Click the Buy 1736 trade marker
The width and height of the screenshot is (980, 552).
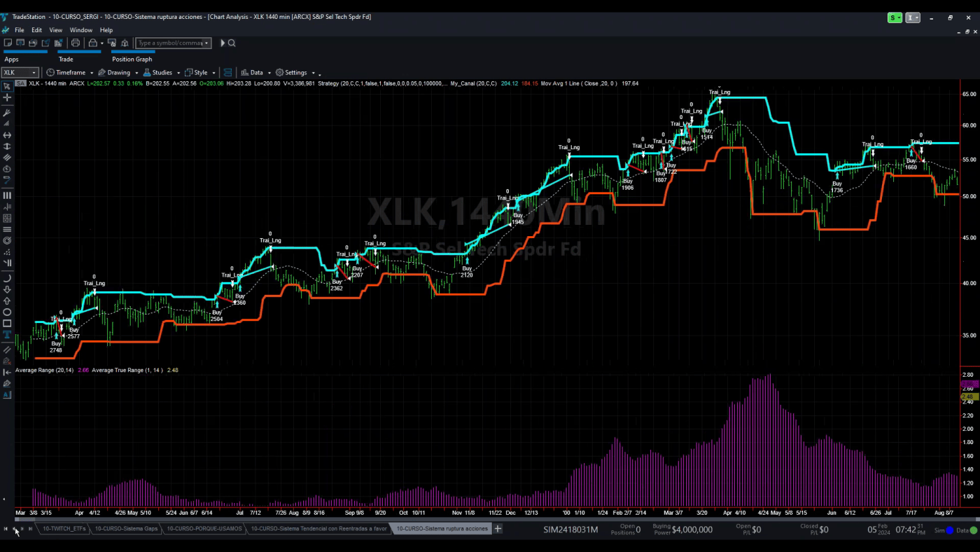tap(836, 187)
